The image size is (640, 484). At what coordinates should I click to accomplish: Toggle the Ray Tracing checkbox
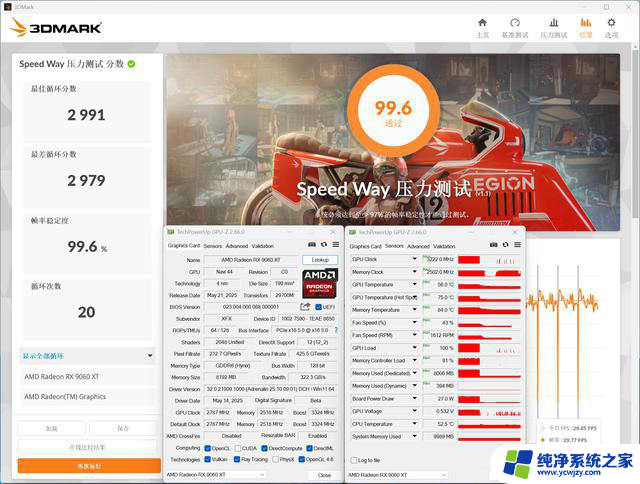tap(237, 460)
